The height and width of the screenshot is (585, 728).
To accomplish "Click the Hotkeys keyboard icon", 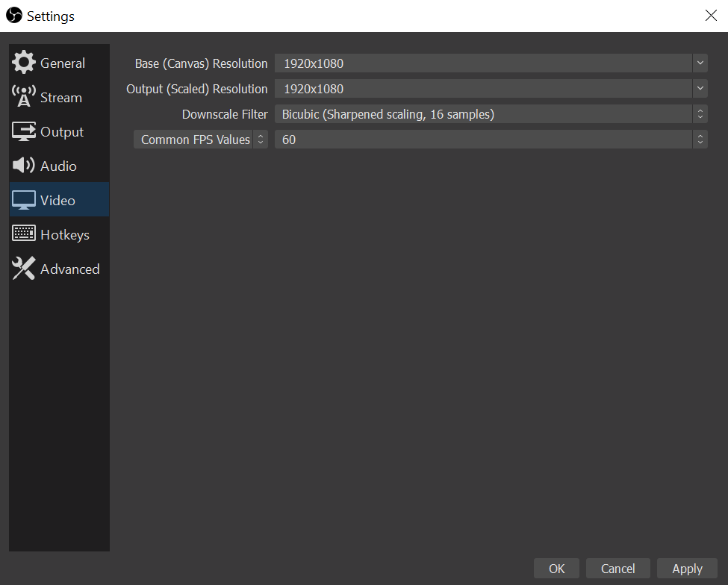I will (24, 234).
